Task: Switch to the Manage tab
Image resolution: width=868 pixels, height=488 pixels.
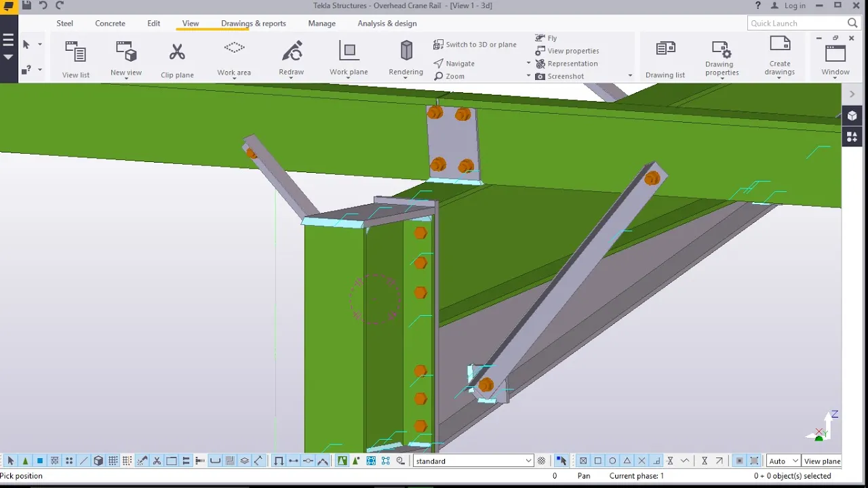Action: (321, 23)
